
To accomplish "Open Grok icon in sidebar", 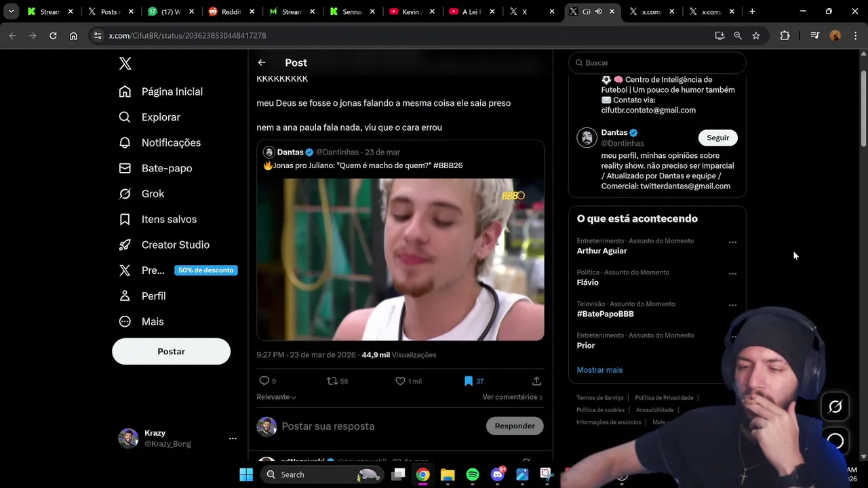I will [x=125, y=194].
